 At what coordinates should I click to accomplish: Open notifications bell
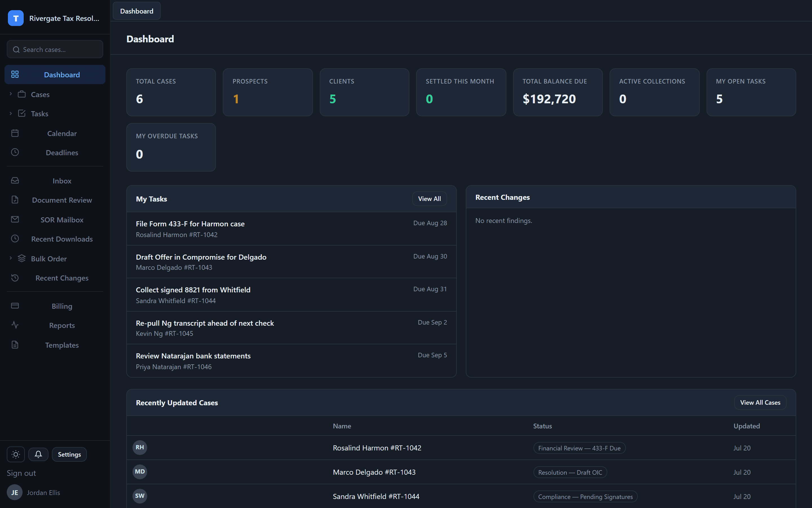pos(38,454)
